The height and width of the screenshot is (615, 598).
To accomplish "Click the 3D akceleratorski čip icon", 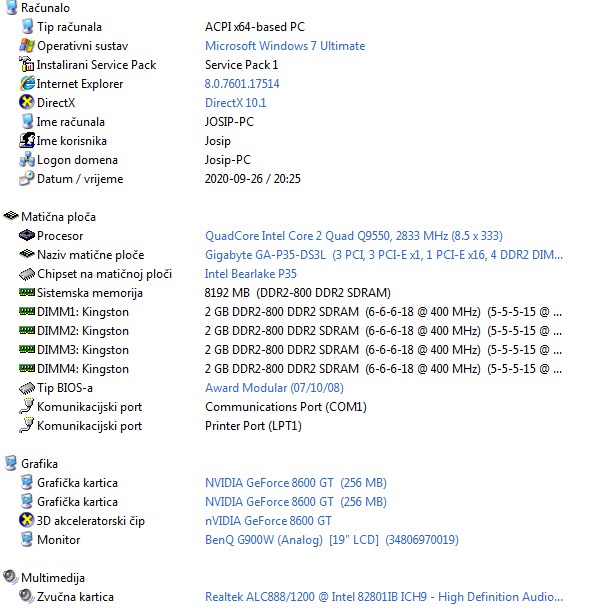I will pyautogui.click(x=27, y=520).
